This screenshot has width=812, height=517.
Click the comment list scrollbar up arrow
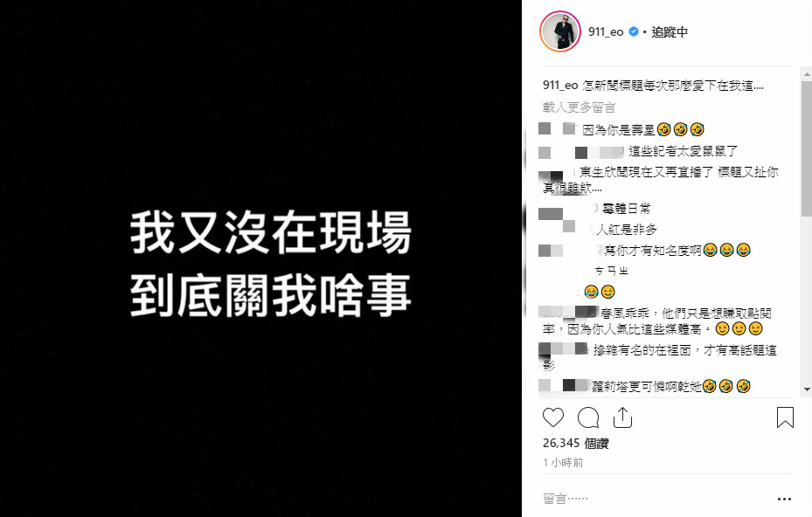click(x=807, y=74)
